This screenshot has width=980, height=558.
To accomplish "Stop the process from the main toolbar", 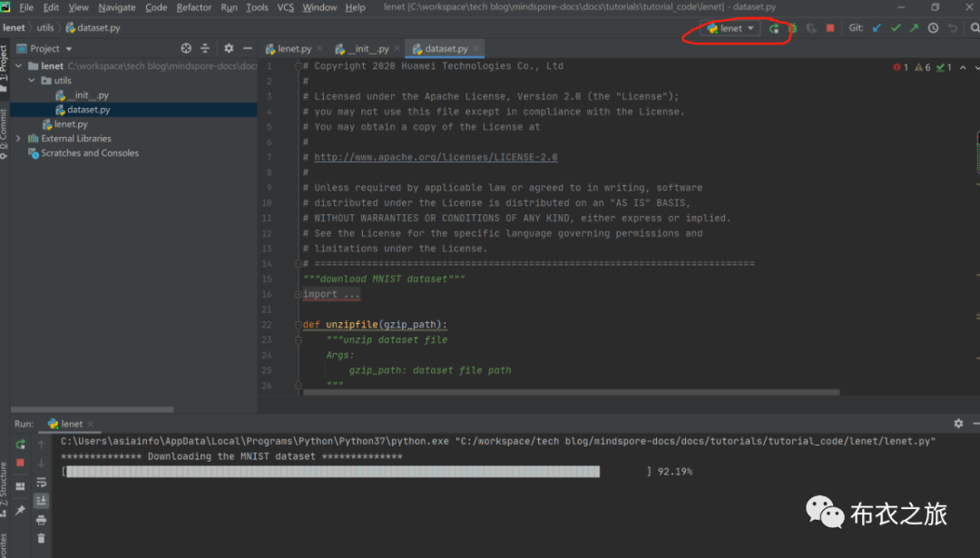I will pyautogui.click(x=830, y=28).
